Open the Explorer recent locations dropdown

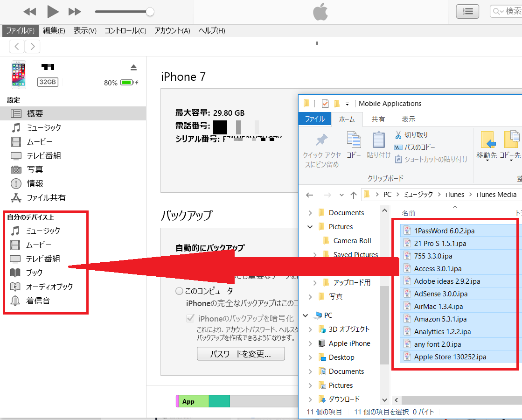pos(341,195)
